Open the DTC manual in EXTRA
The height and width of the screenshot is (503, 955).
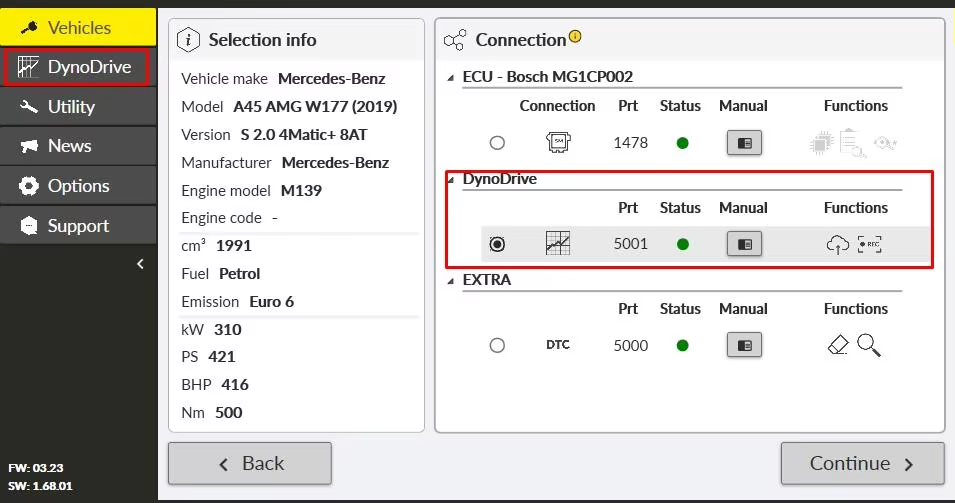[x=744, y=345]
